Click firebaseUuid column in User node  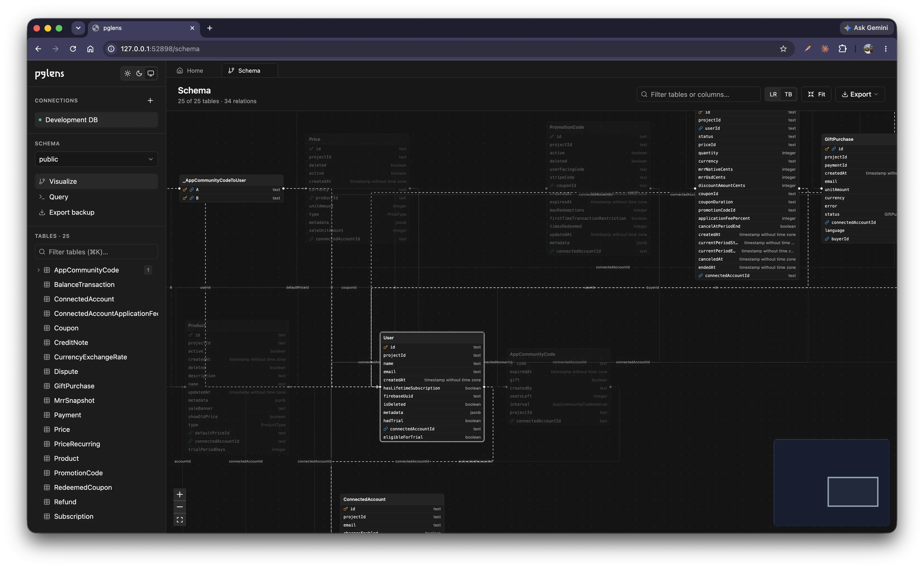tap(432, 396)
